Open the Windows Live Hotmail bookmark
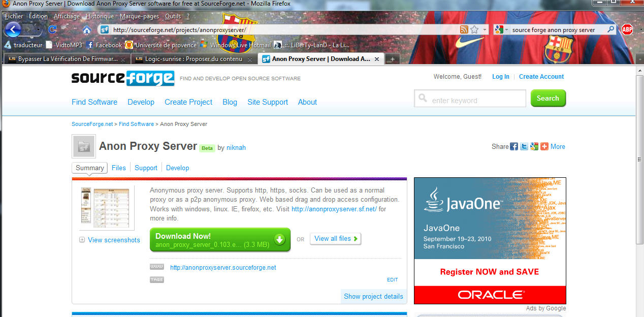644x317 pixels. click(235, 45)
